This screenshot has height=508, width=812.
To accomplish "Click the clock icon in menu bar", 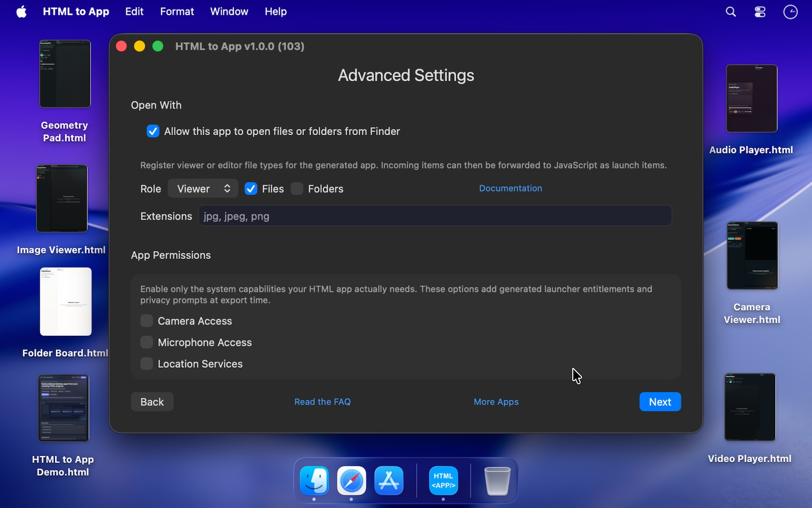I will pyautogui.click(x=790, y=12).
